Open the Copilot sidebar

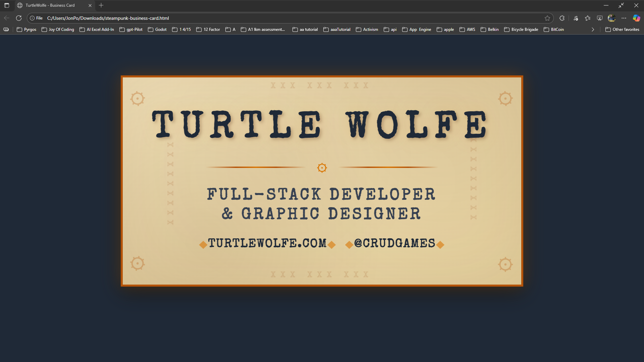pyautogui.click(x=636, y=18)
